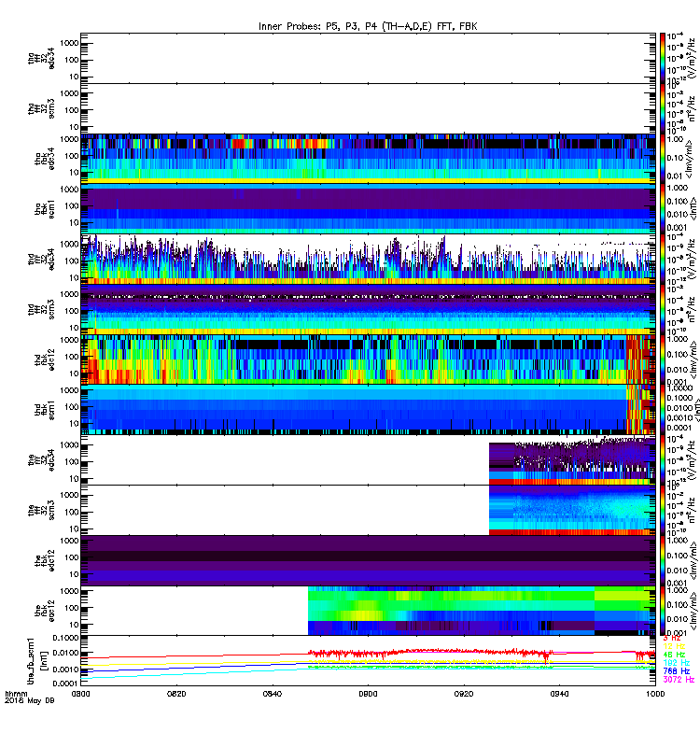Click the '0840' time tick label

273,694
